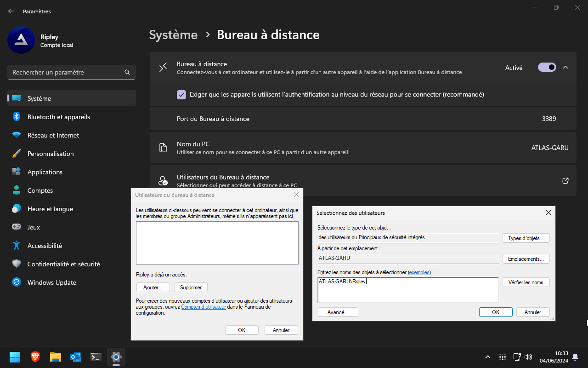Screen dimensions: 588x368
Task: Click the Avancé... button
Action: pos(338,312)
